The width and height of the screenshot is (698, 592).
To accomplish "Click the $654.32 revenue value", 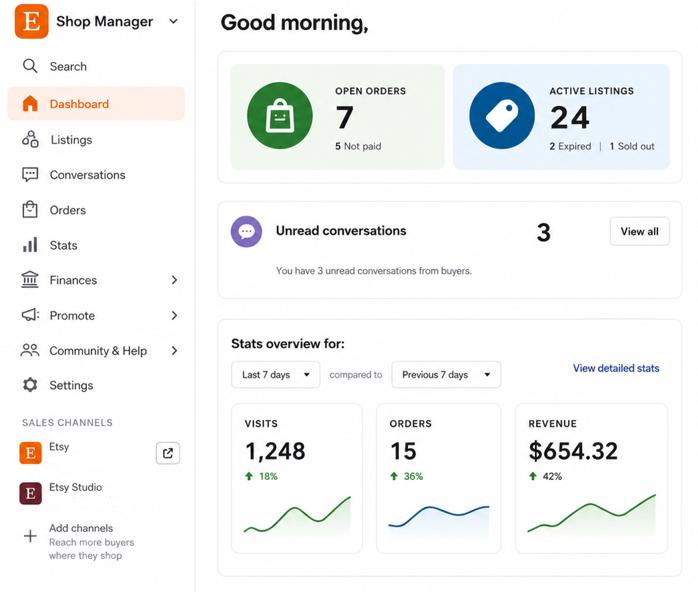I will click(x=573, y=451).
